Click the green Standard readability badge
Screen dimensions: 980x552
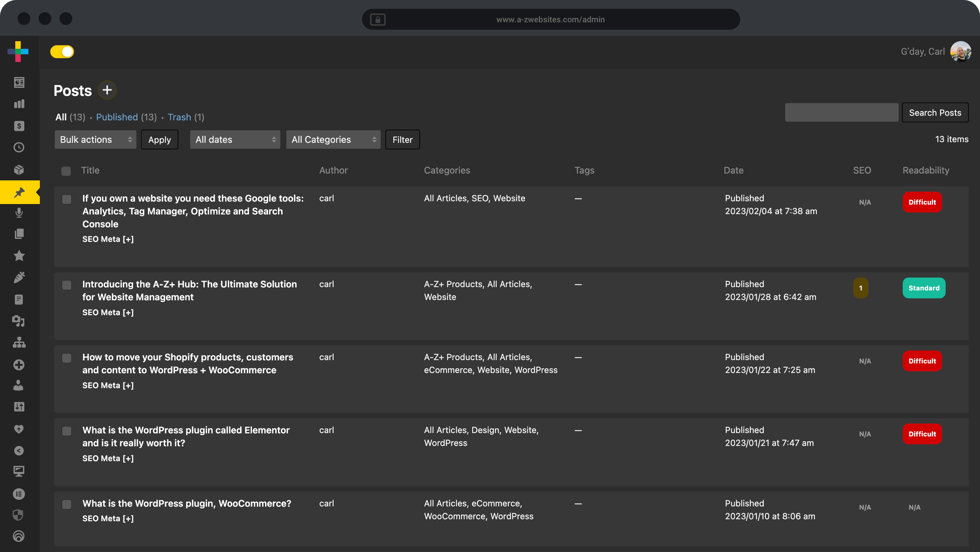[924, 288]
